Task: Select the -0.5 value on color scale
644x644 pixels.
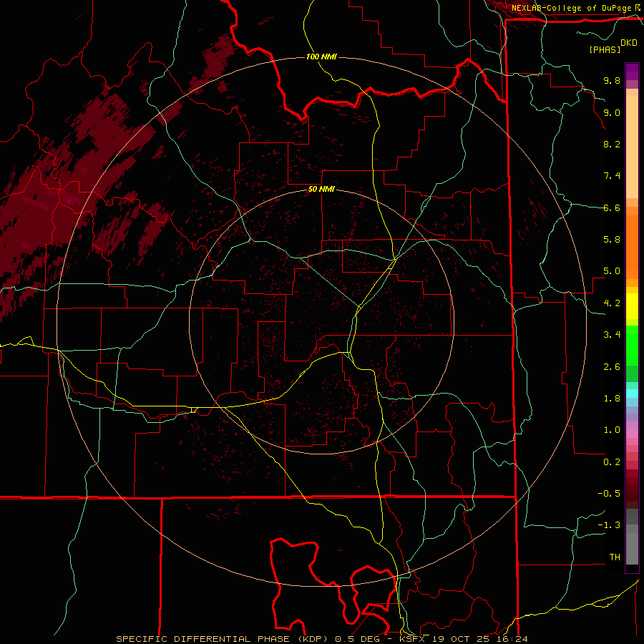Action: (x=609, y=494)
